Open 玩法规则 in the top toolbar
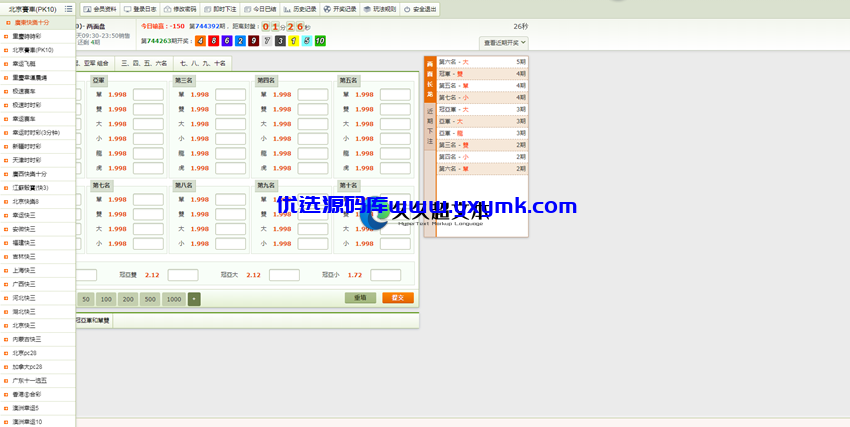Screen dimensions: 850x427 pos(380,9)
